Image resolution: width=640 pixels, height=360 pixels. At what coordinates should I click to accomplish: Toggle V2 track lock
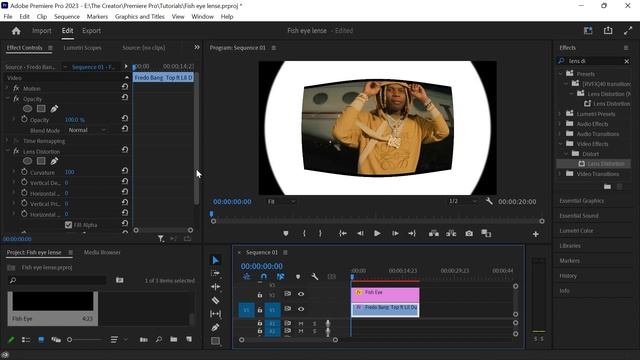pyautogui.click(x=260, y=294)
